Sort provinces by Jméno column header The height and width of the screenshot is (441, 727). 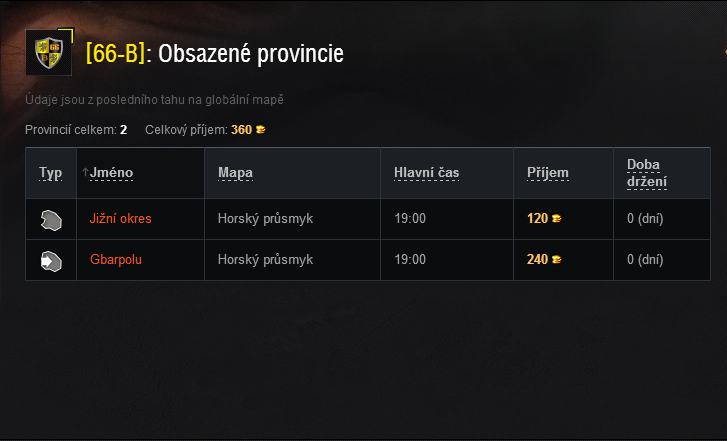coord(111,173)
